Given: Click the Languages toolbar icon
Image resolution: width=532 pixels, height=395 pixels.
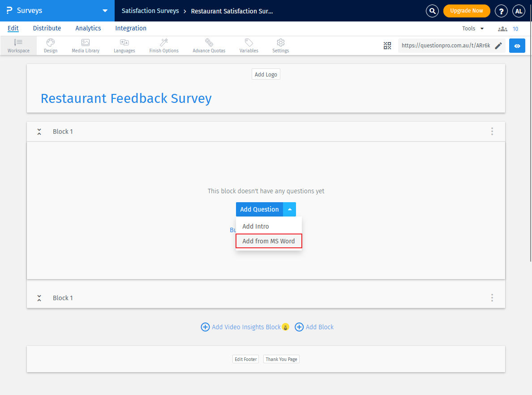Looking at the screenshot, I should pos(124,45).
